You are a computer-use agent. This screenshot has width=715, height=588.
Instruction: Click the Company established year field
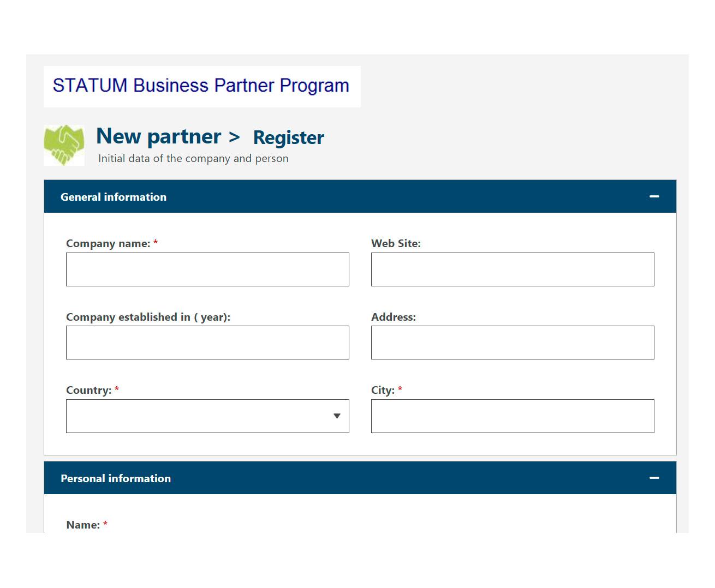coord(207,343)
